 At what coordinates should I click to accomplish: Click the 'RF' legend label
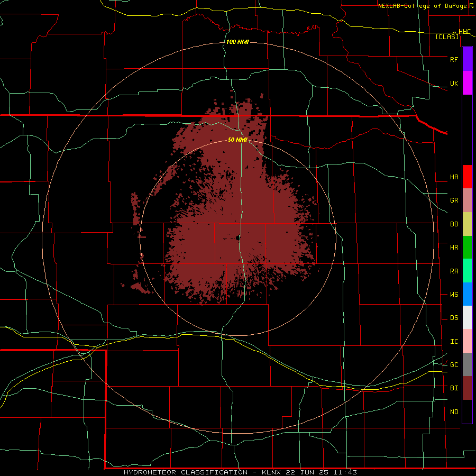454,59
